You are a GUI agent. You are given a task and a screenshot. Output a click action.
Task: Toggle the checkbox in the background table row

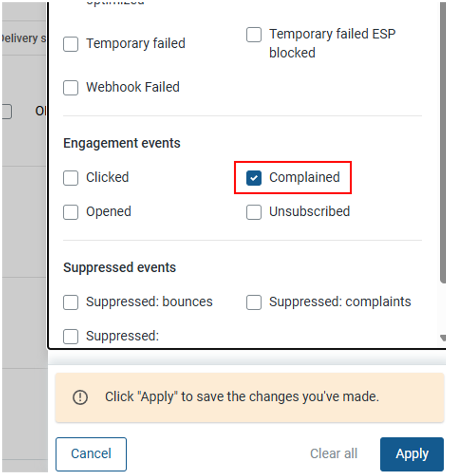click(7, 111)
